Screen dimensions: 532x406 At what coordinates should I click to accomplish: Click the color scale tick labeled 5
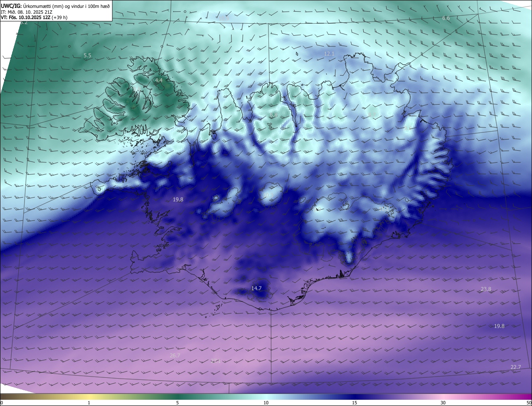tap(177, 403)
